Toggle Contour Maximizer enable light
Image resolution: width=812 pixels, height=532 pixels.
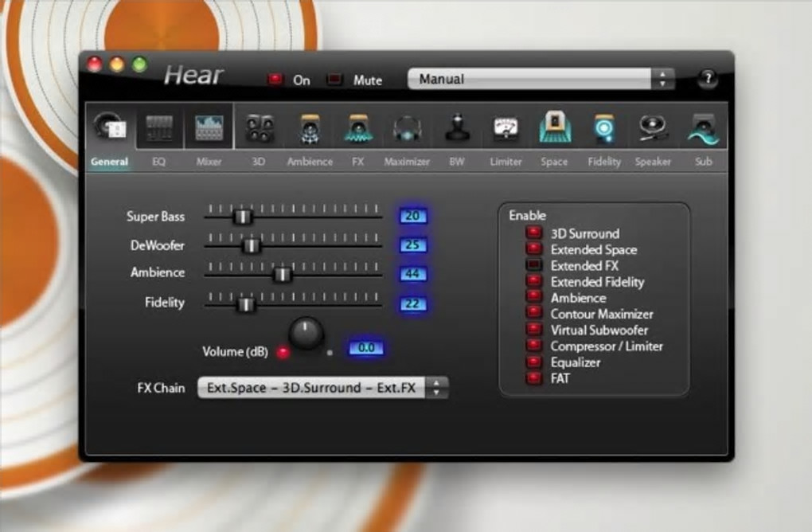534,313
